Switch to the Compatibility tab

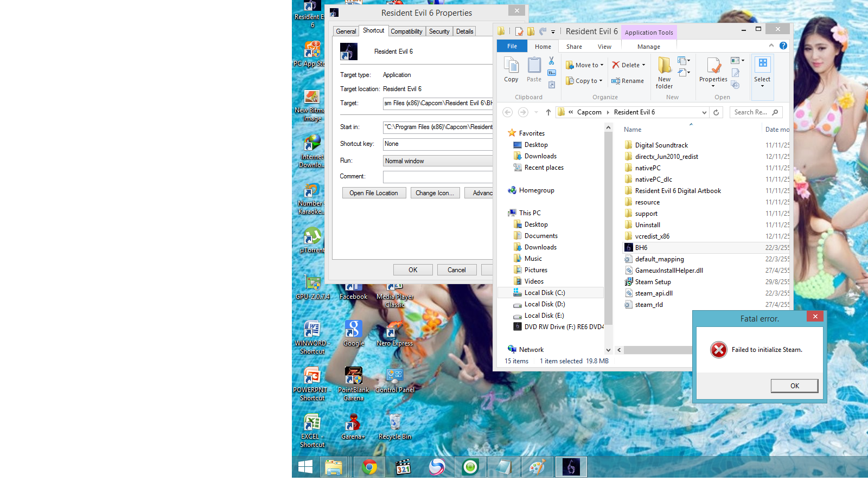click(406, 31)
